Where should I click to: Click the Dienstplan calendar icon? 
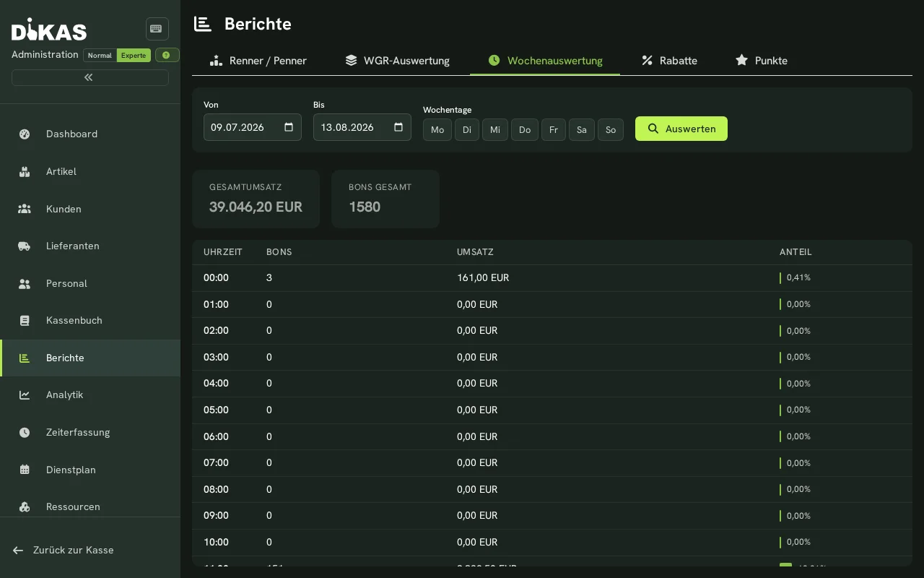point(25,470)
